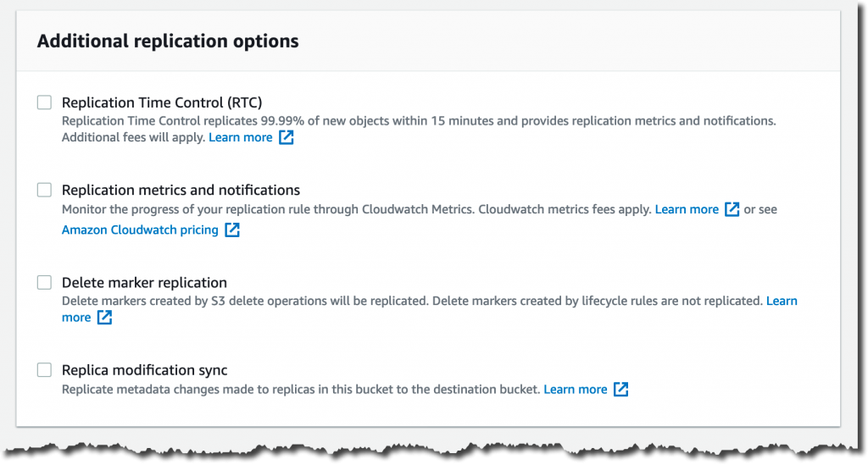868x465 pixels.
Task: Open the Amazon Cloudwatch pricing link
Action: (x=140, y=230)
